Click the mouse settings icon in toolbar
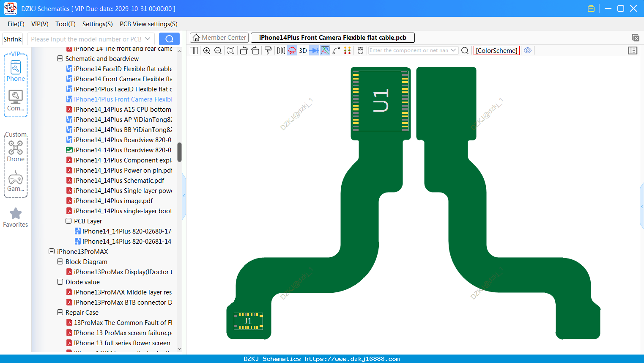Image resolution: width=644 pixels, height=363 pixels. pos(360,50)
